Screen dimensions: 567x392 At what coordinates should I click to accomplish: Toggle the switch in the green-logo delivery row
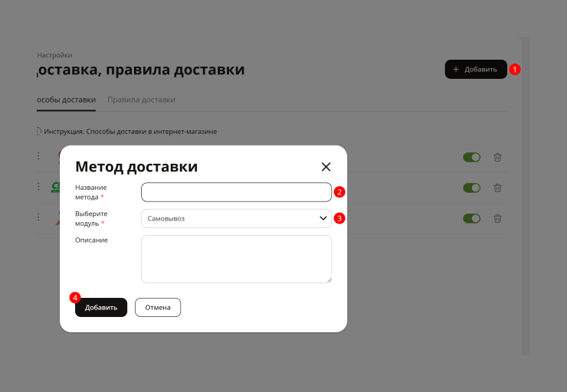(x=471, y=188)
